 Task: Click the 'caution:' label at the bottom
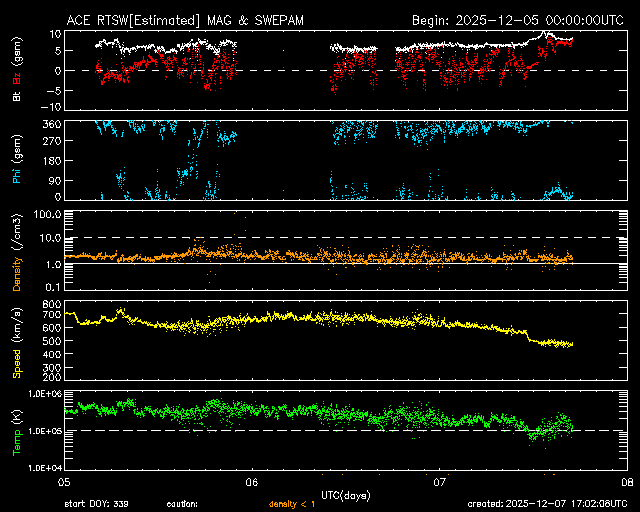click(183, 504)
